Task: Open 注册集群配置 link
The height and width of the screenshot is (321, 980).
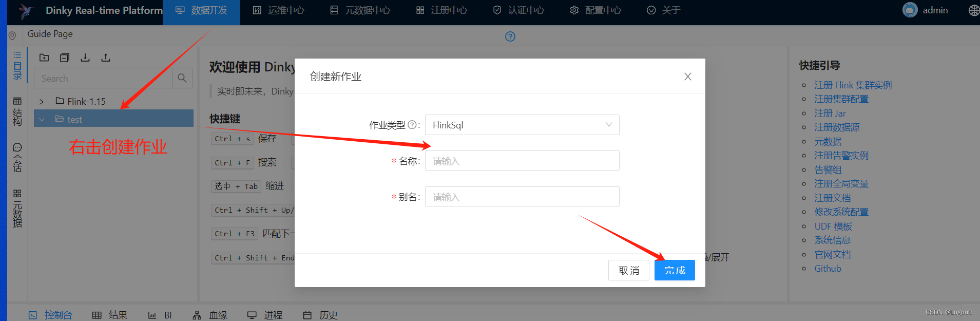Action: [x=841, y=99]
